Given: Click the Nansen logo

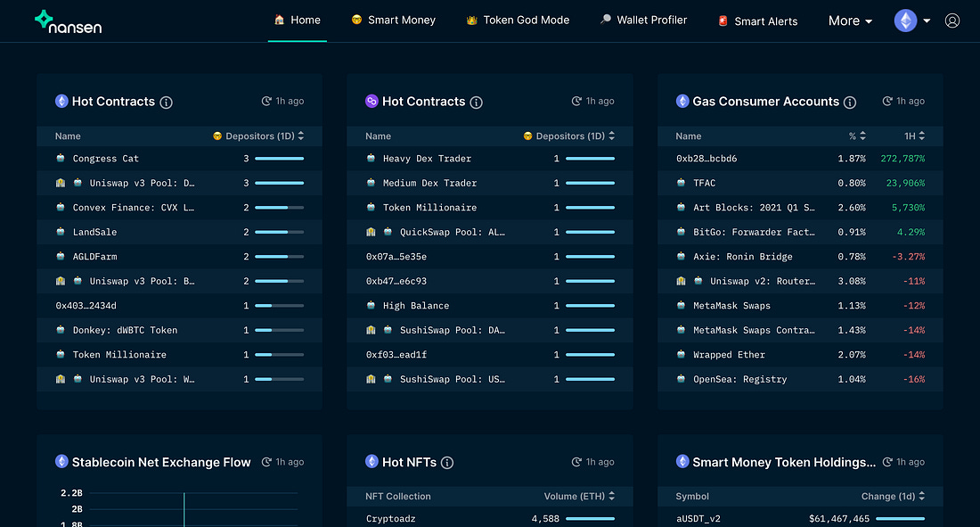Looking at the screenshot, I should click(68, 22).
